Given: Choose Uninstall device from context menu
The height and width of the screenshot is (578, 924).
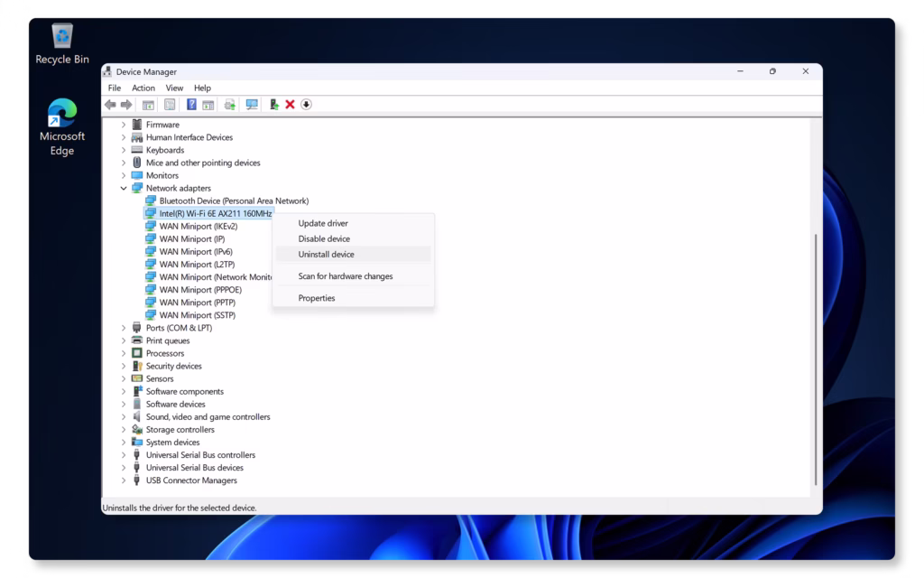Looking at the screenshot, I should point(353,254).
